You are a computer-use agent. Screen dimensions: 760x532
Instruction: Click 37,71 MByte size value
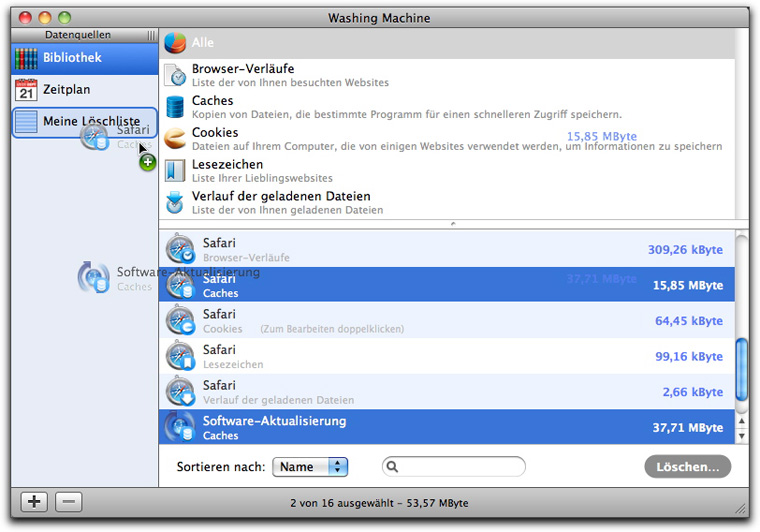tap(688, 428)
